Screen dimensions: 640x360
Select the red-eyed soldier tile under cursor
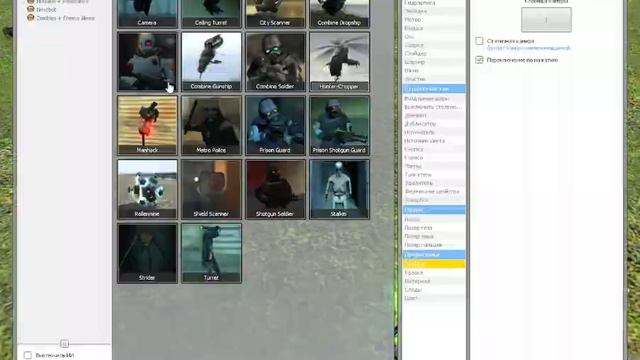(147, 62)
